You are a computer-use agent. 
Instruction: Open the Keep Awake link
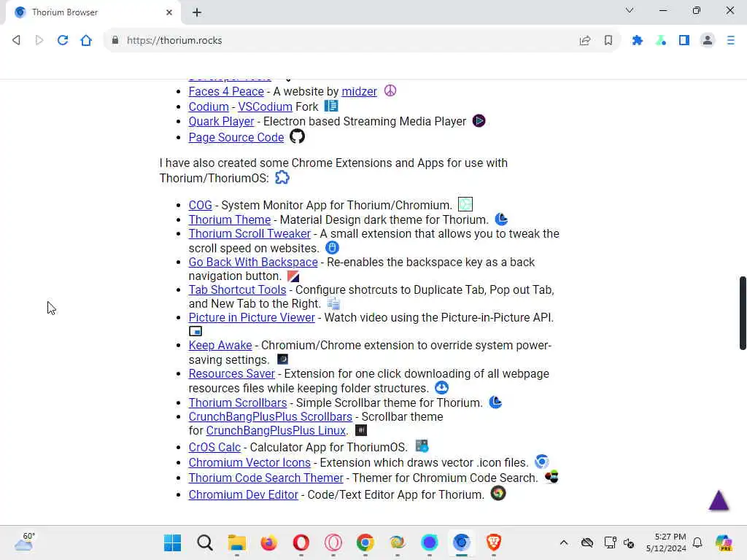click(220, 345)
